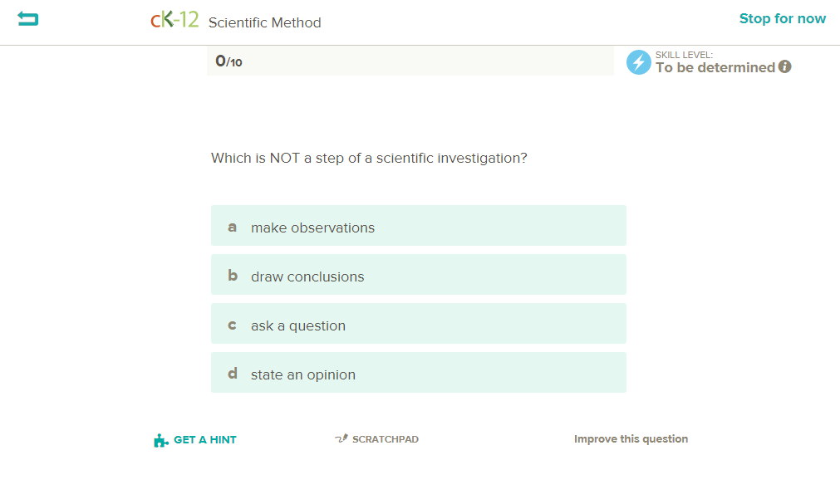Click the 'Stop for now' link
Screen dimensions: 840x504
coord(782,17)
